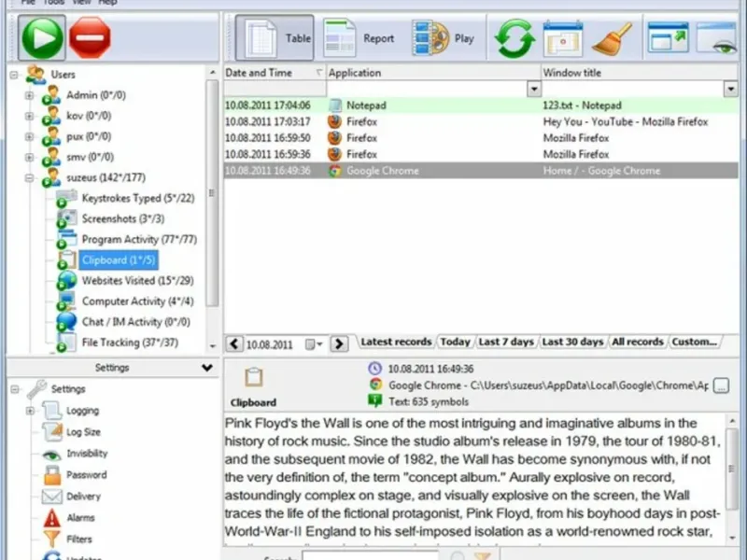Open the Custom... date range tab
This screenshot has height=560, width=747.
694,342
